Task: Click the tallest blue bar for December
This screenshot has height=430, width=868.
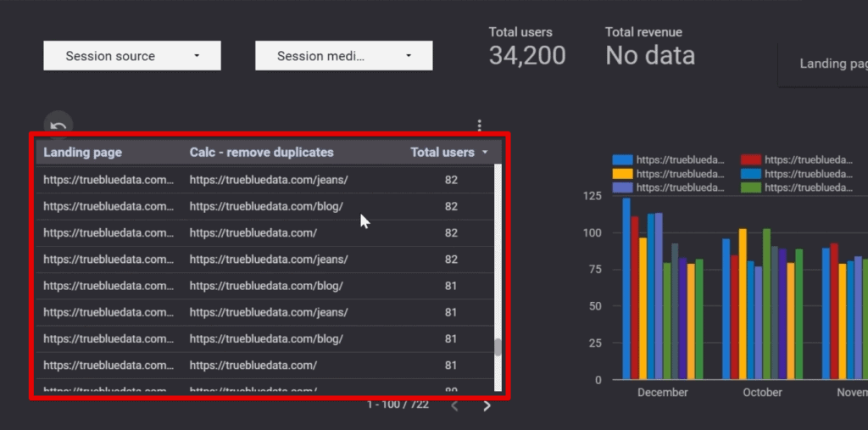Action: (626, 288)
